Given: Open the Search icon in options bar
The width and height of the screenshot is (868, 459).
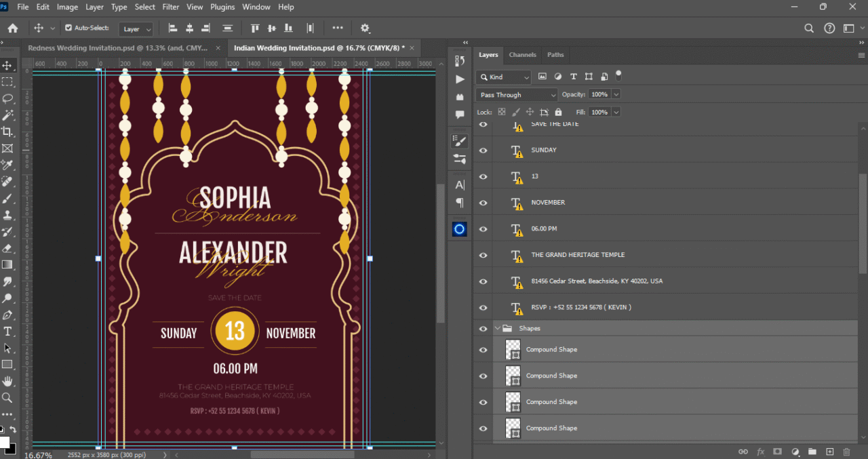Looking at the screenshot, I should coord(809,28).
